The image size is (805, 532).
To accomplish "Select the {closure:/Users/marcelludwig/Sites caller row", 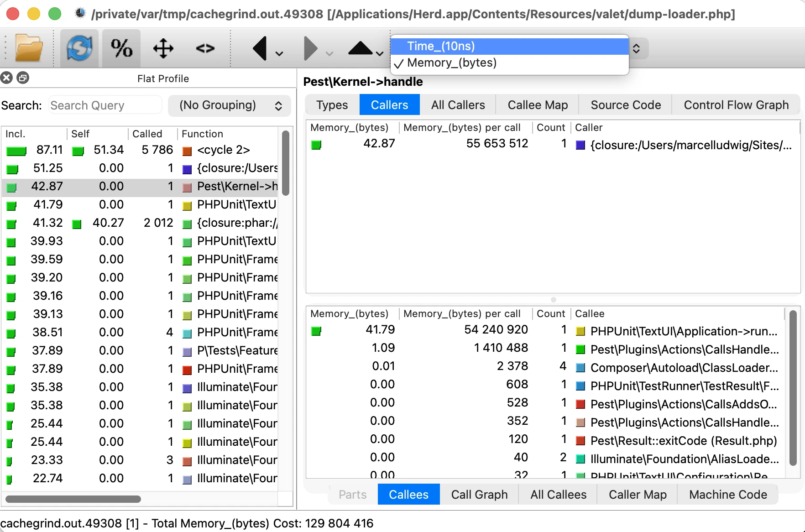I will point(553,145).
